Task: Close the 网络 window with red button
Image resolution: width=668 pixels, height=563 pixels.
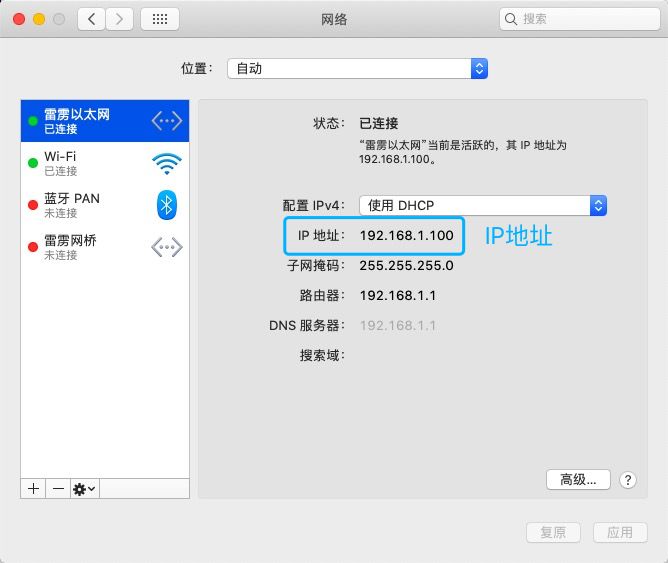Action: [x=19, y=19]
